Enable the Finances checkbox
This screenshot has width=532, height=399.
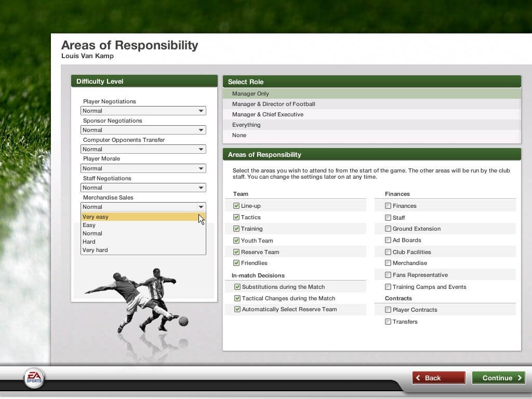point(388,206)
